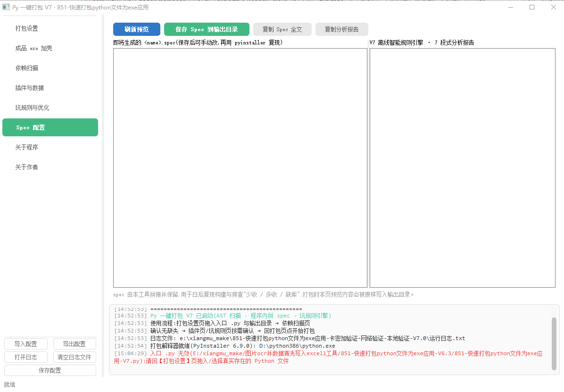Open the 打包设置 sidebar page
The width and height of the screenshot is (564, 392).
tap(50, 28)
